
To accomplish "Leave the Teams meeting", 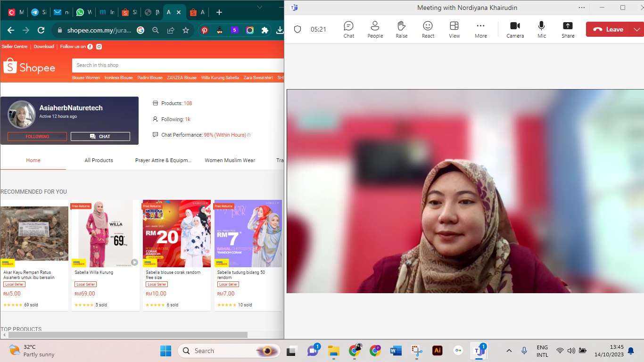I will [609, 29].
